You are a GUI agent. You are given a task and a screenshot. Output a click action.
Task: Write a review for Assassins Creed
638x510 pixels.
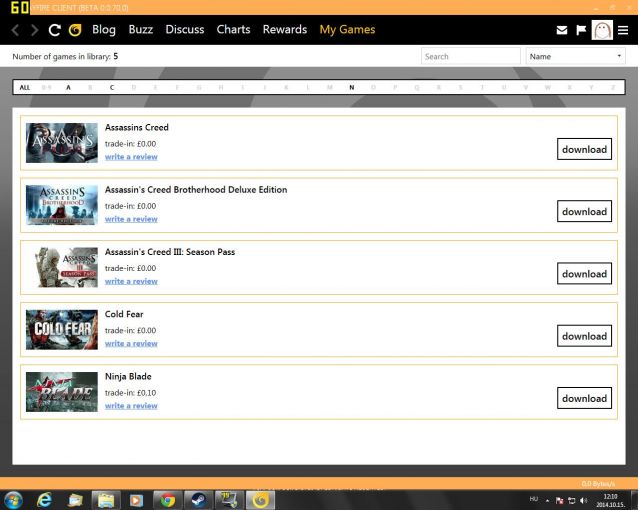click(131, 157)
